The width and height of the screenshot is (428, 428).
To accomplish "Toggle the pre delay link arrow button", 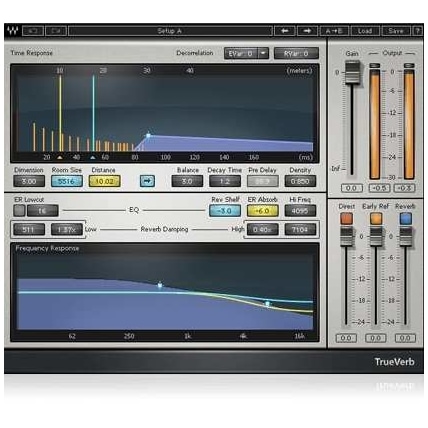I will (x=147, y=181).
